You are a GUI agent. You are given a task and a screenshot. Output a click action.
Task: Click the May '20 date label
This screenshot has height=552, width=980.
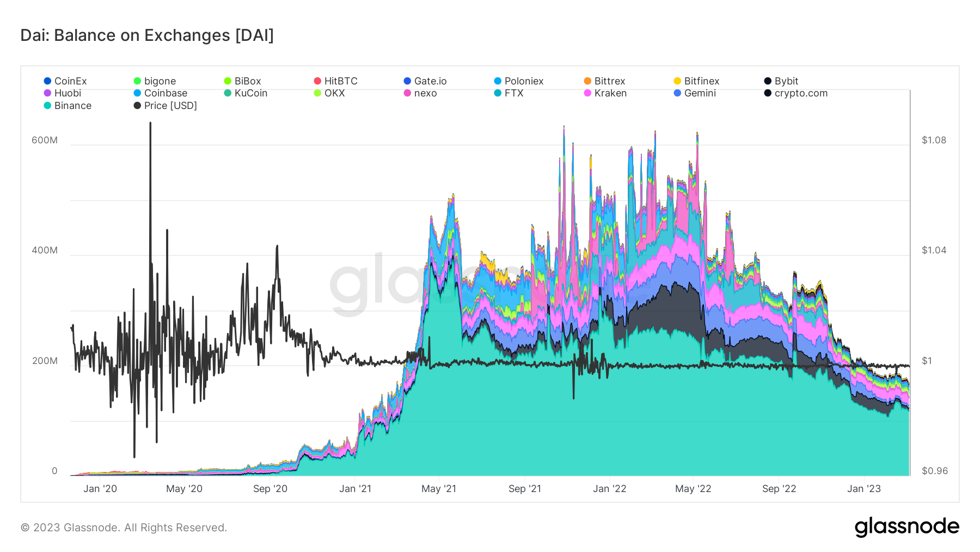[x=184, y=489]
